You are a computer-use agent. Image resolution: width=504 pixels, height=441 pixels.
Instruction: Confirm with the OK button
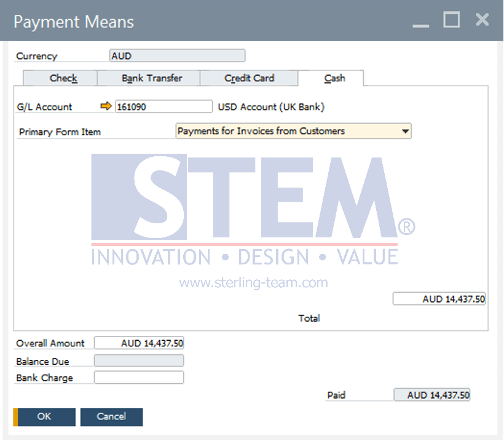tap(44, 417)
